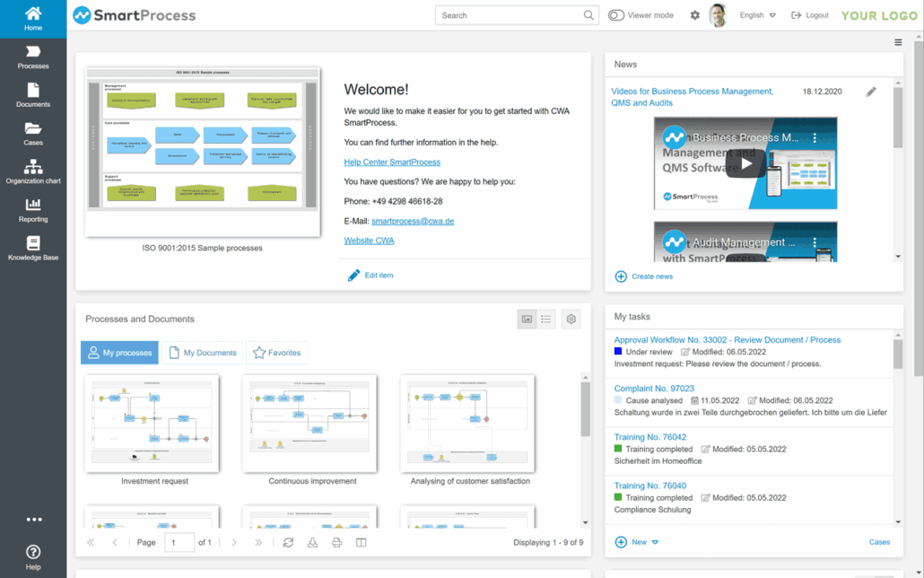Refresh the Processes and Documents list
924x578 pixels.
(x=287, y=542)
